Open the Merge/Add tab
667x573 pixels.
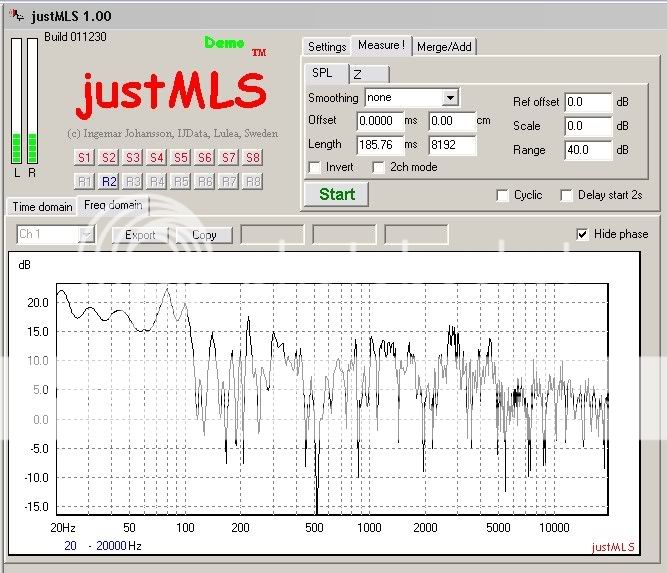(444, 47)
